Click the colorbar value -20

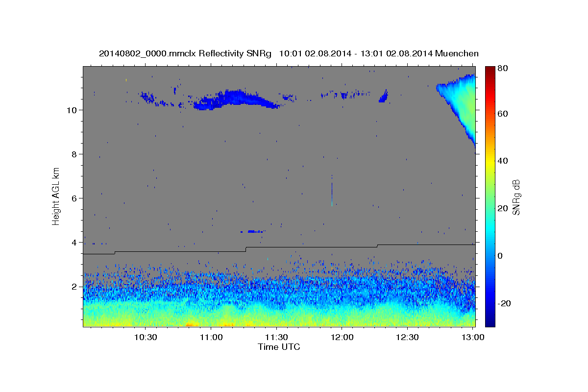coord(505,303)
